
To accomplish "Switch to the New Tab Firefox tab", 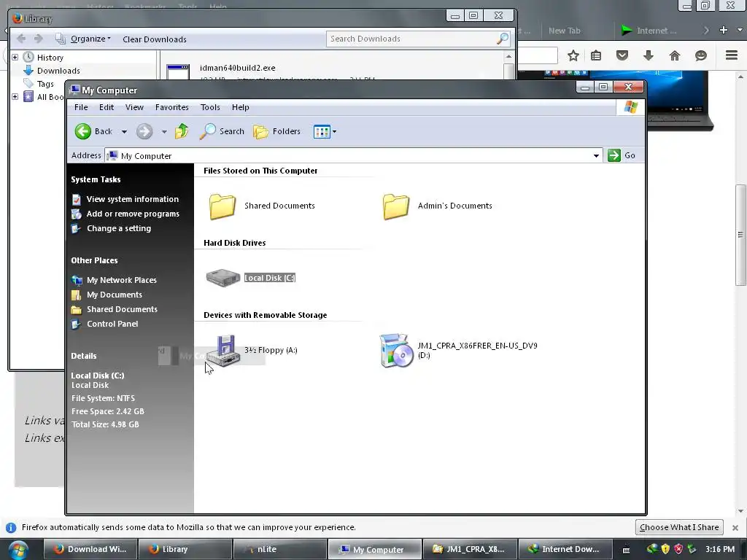I will tap(564, 31).
